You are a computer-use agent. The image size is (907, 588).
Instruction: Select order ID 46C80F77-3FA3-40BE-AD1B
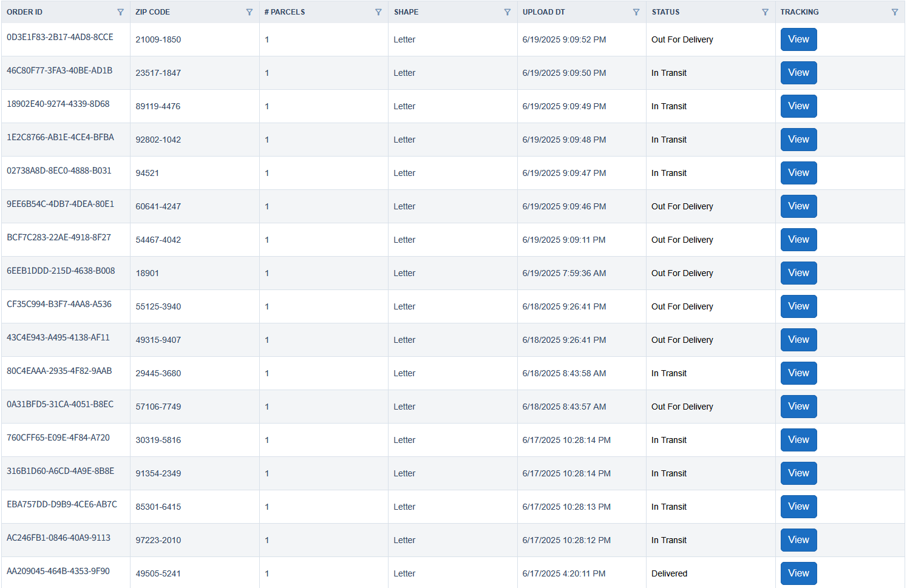(x=59, y=70)
